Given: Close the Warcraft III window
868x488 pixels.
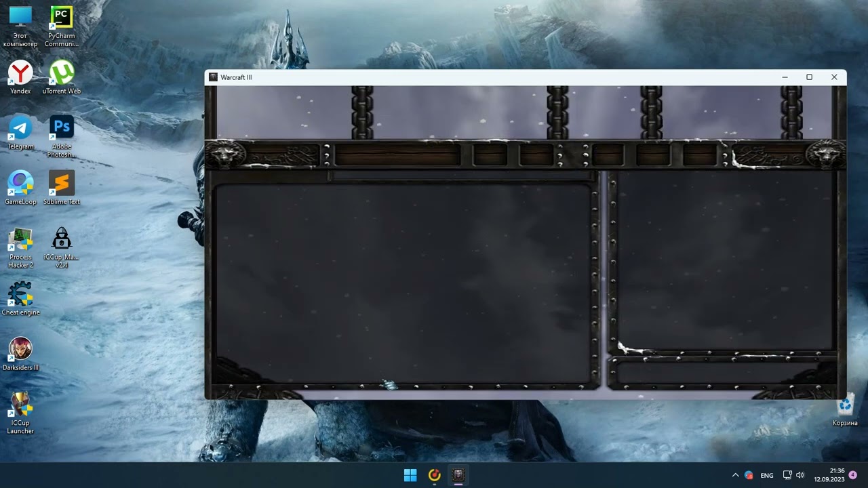Looking at the screenshot, I should [x=834, y=77].
